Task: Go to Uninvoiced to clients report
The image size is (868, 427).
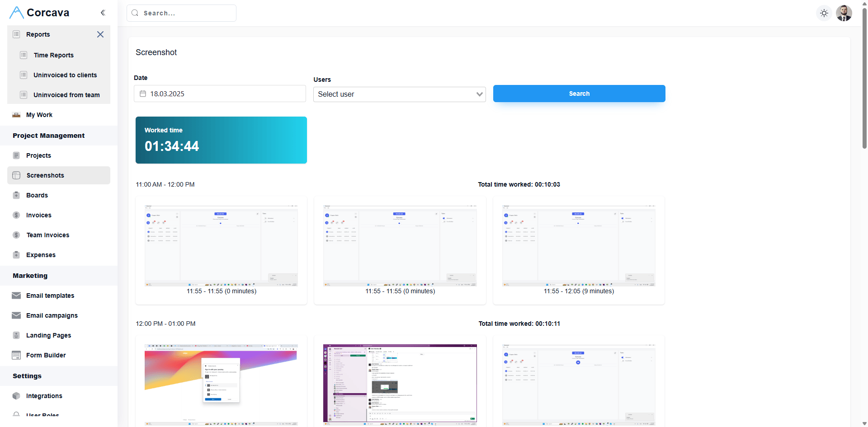Action: click(x=65, y=75)
